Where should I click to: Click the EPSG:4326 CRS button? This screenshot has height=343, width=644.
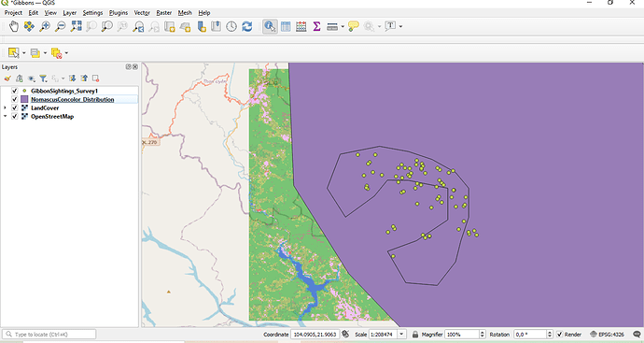607,335
